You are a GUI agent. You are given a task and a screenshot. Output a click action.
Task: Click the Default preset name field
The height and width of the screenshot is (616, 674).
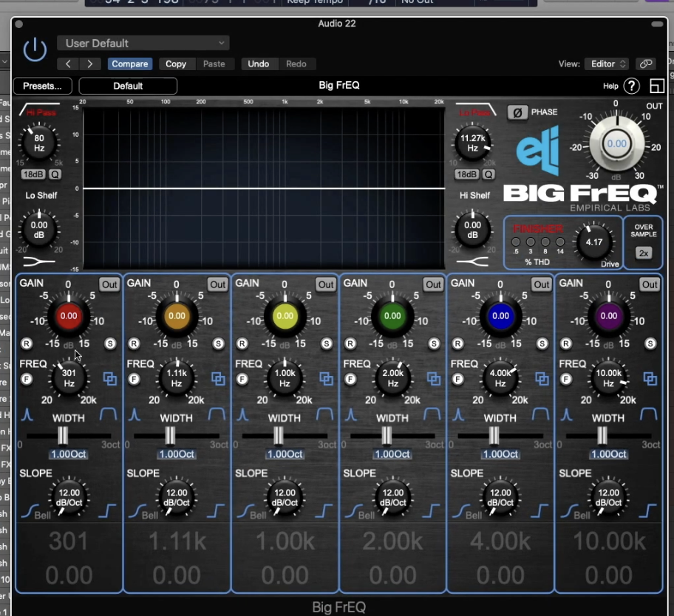pos(128,86)
